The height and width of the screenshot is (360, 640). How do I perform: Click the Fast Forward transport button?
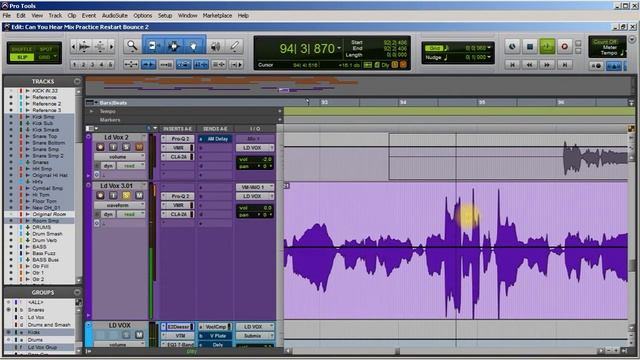(547, 64)
